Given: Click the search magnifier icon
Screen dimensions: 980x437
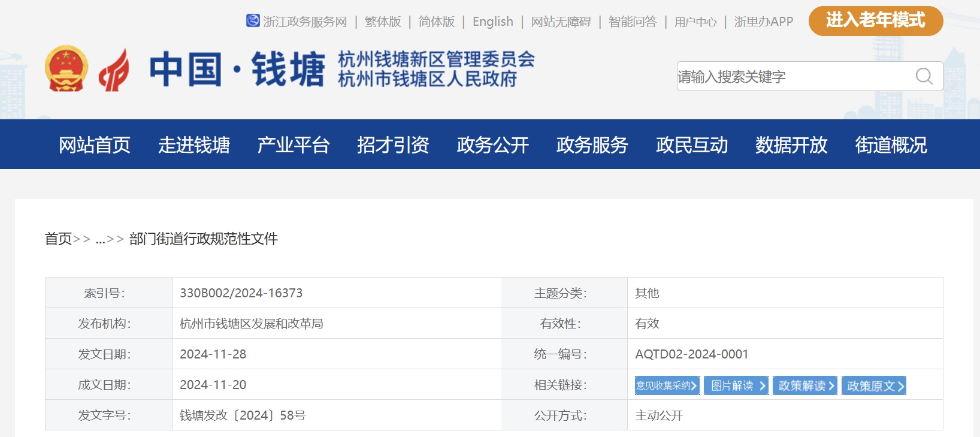Looking at the screenshot, I should 924,76.
